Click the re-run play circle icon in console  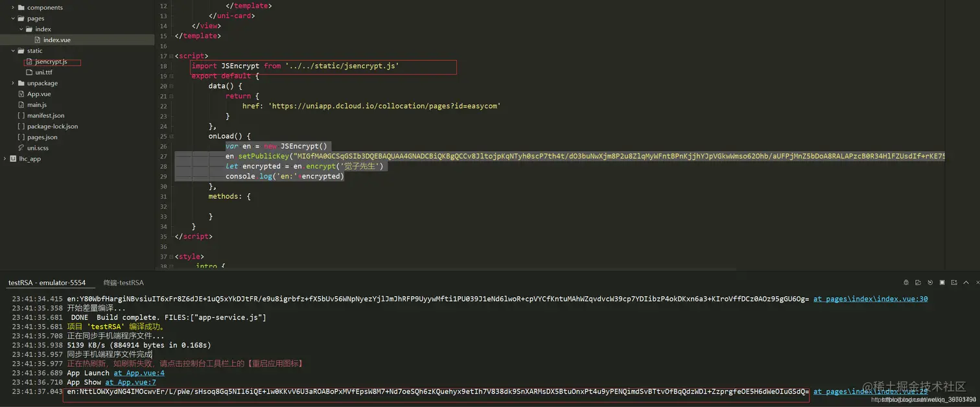click(930, 283)
